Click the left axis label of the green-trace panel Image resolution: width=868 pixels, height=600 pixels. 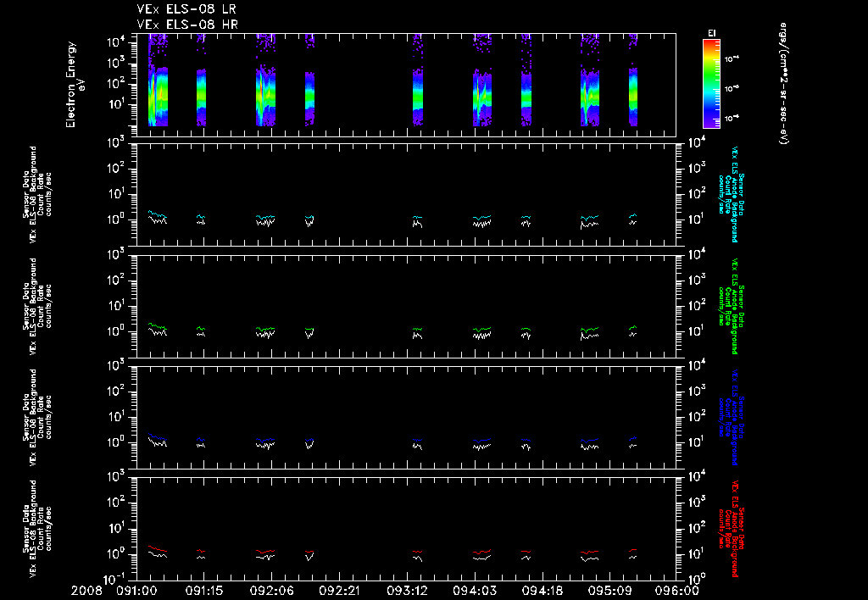coord(37,306)
